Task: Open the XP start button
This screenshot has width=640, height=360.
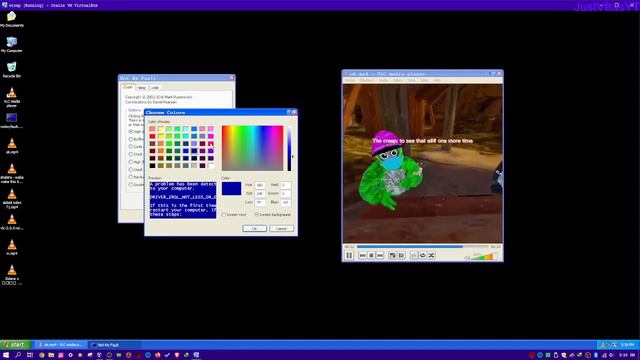Action: 16,345
